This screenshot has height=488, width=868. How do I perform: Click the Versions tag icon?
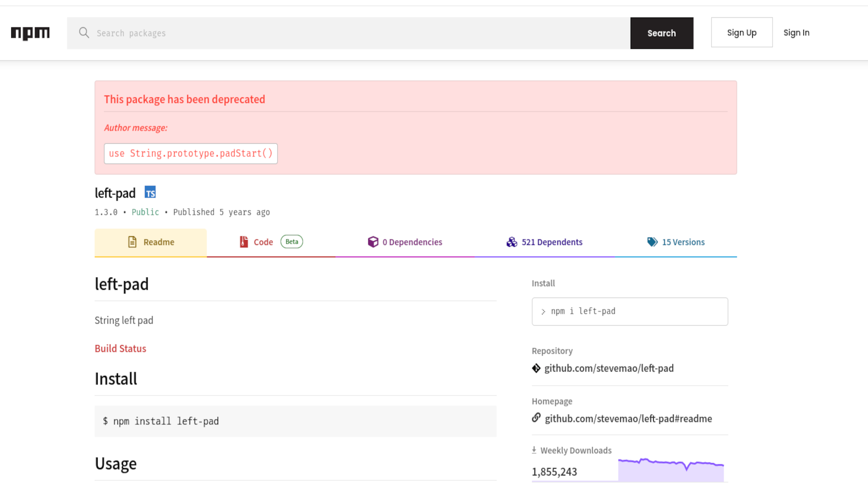(x=652, y=242)
